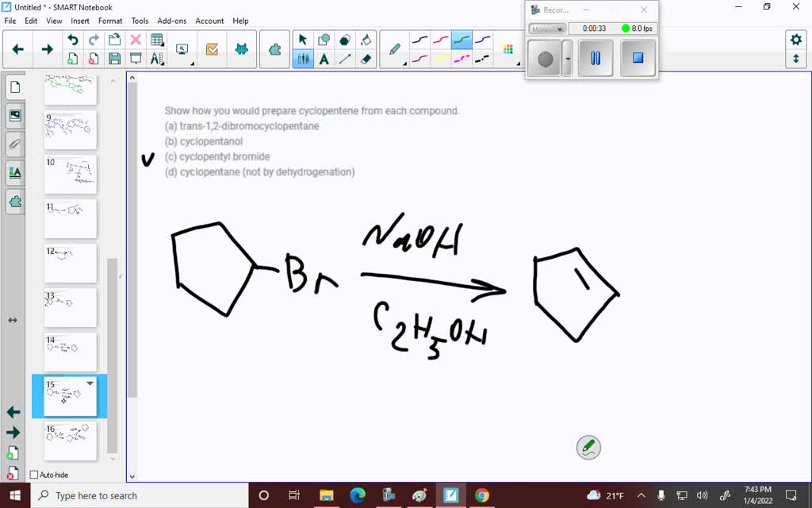Choose the Text tool
This screenshot has width=812, height=508.
tap(325, 59)
